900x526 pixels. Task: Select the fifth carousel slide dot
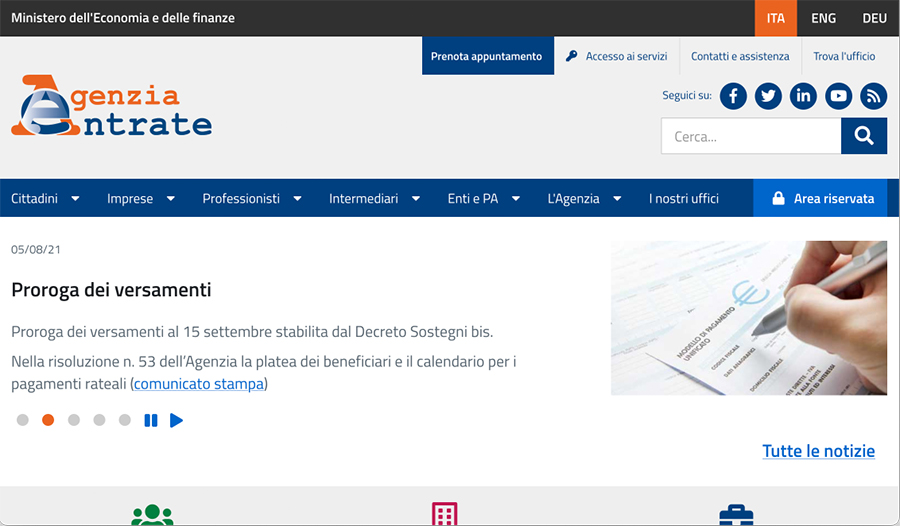pyautogui.click(x=125, y=421)
